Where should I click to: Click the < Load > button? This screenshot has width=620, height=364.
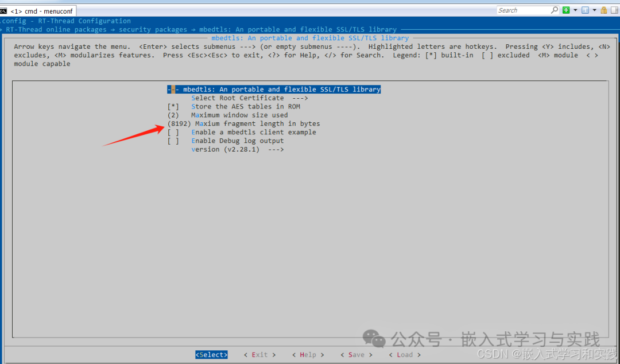(405, 355)
